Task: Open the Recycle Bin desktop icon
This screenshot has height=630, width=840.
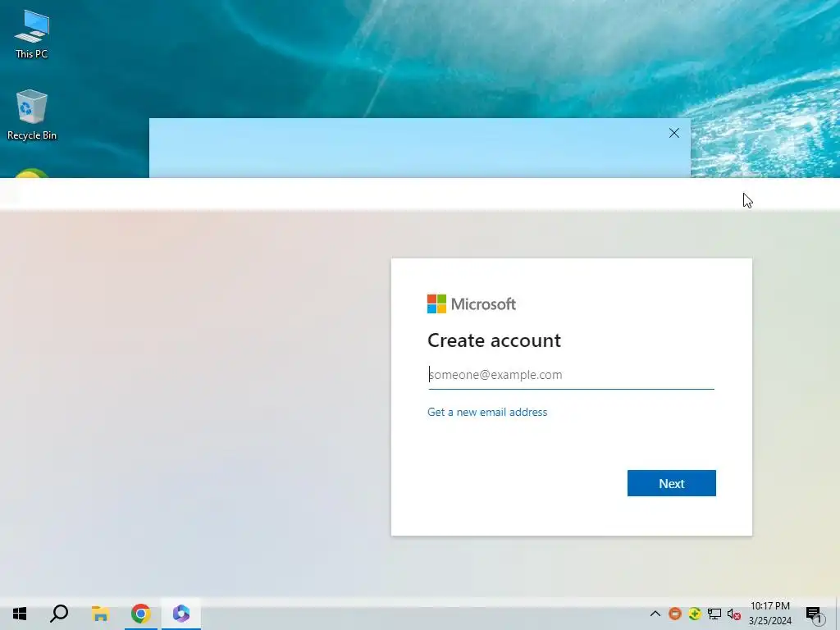Action: point(32,115)
